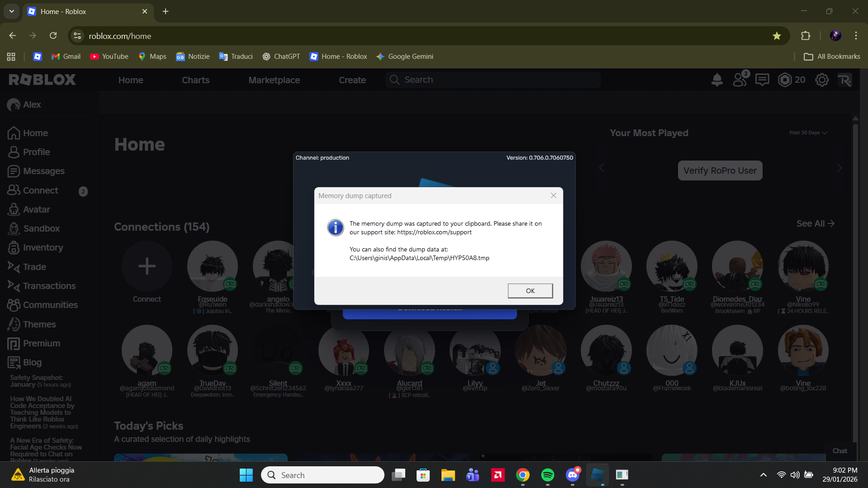Click See All connections link
The image size is (868, 488).
[816, 223]
